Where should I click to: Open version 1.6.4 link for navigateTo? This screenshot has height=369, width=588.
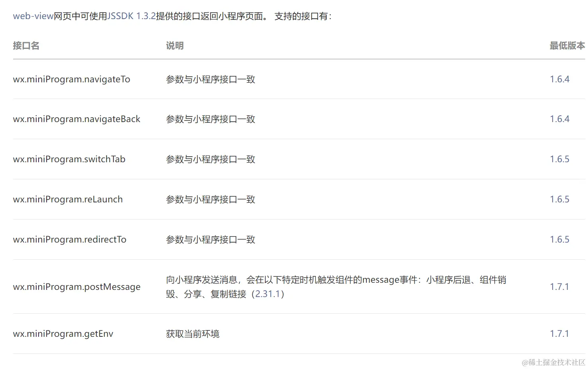point(559,79)
